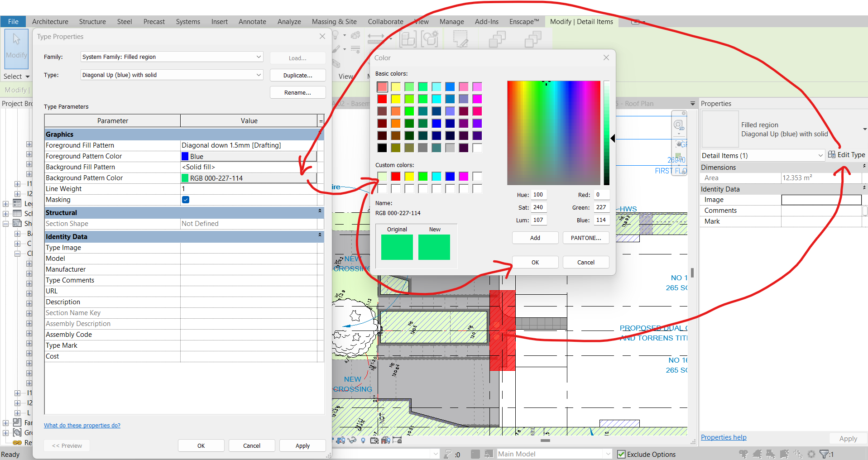
Task: Click the selection filter funnel icon
Action: point(824,454)
